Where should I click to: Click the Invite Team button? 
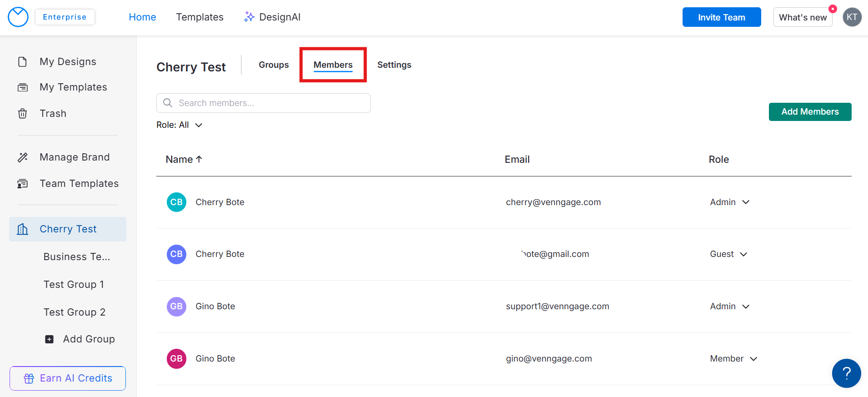(722, 17)
